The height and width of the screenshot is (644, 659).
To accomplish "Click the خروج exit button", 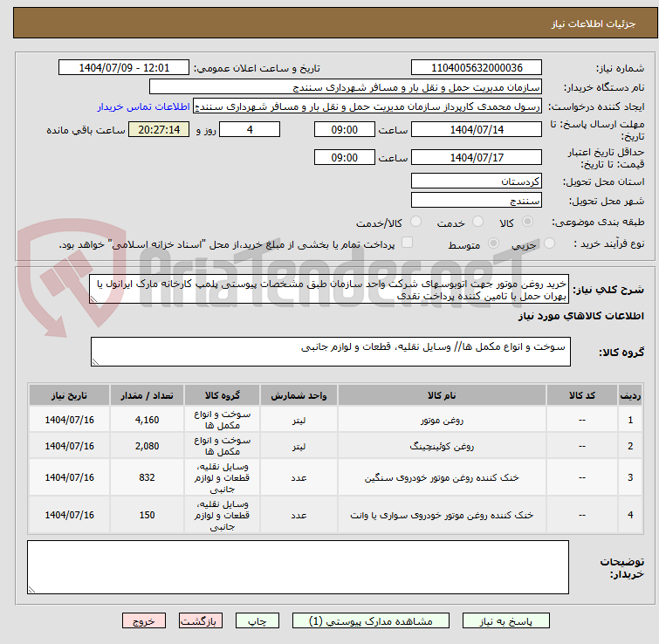I will [x=144, y=621].
